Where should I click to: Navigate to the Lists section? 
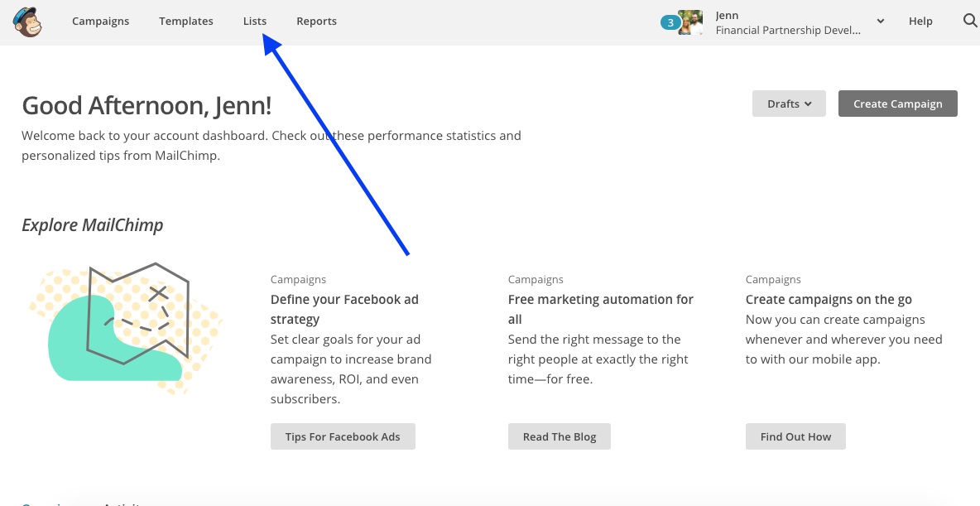[x=254, y=21]
